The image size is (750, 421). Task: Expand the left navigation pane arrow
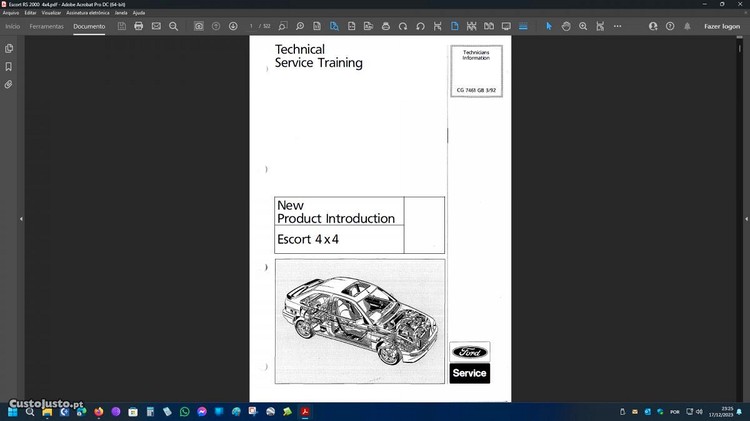click(21, 219)
